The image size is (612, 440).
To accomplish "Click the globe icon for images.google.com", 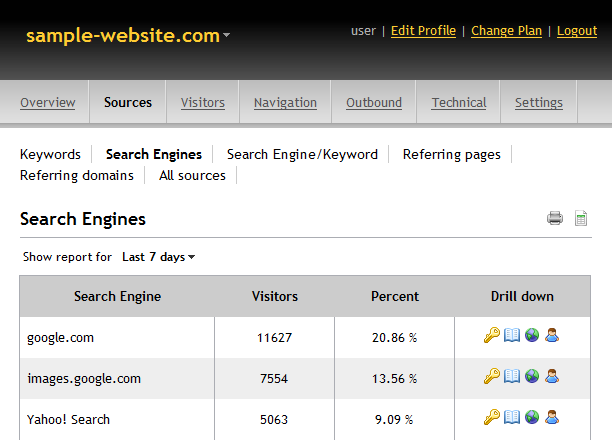I will tap(532, 376).
